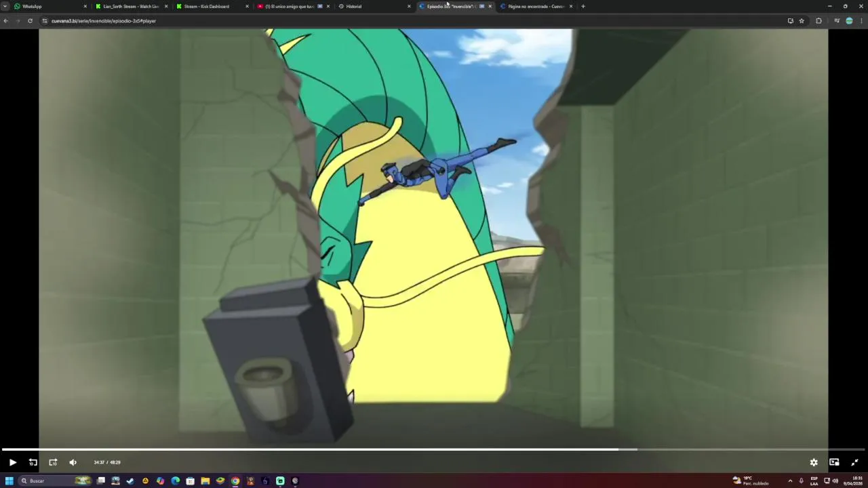Close the Historial tab

pyautogui.click(x=409, y=6)
